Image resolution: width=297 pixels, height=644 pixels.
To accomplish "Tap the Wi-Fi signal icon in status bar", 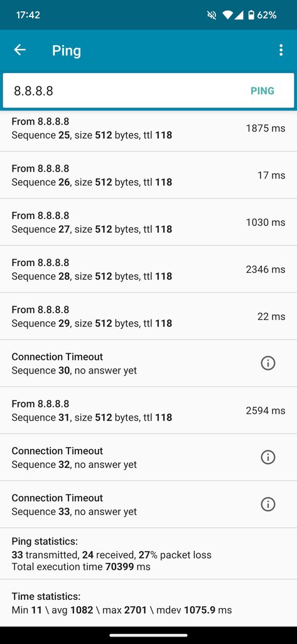I will [x=228, y=15].
